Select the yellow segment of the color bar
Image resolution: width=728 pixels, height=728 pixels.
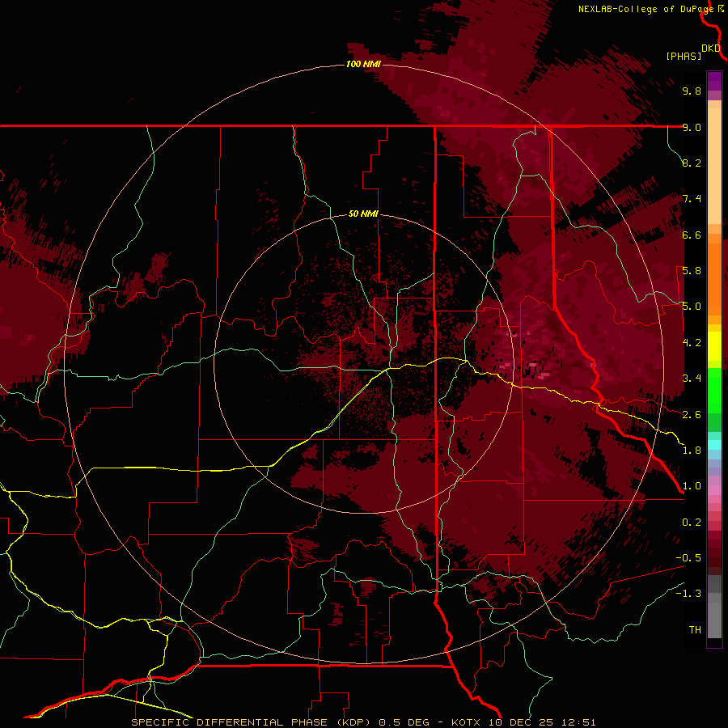click(x=714, y=346)
